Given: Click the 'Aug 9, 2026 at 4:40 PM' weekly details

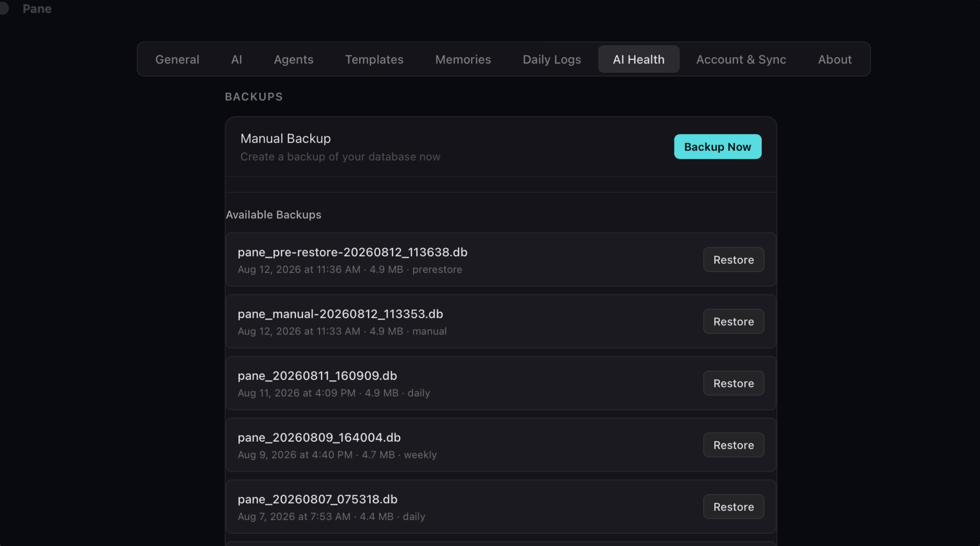Looking at the screenshot, I should [x=337, y=455].
